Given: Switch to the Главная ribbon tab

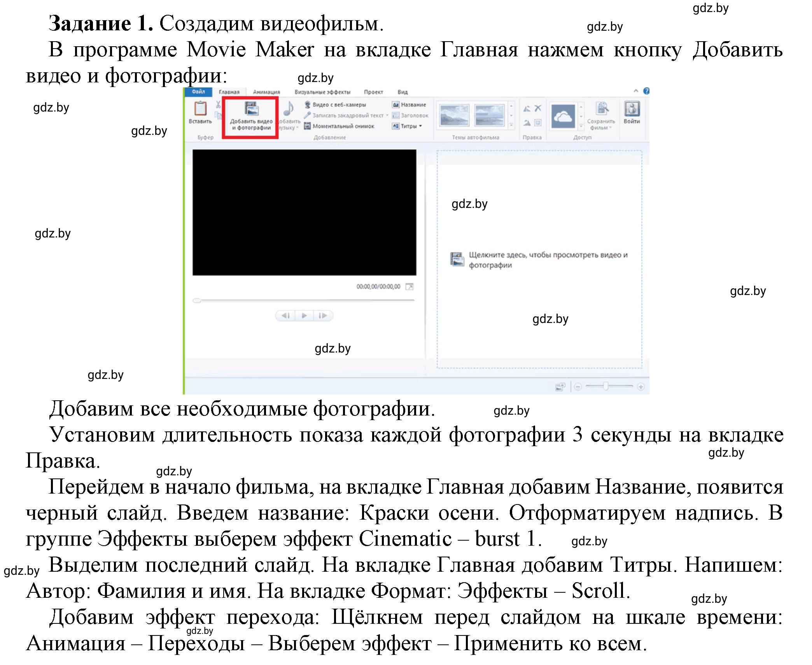Looking at the screenshot, I should coord(229,92).
